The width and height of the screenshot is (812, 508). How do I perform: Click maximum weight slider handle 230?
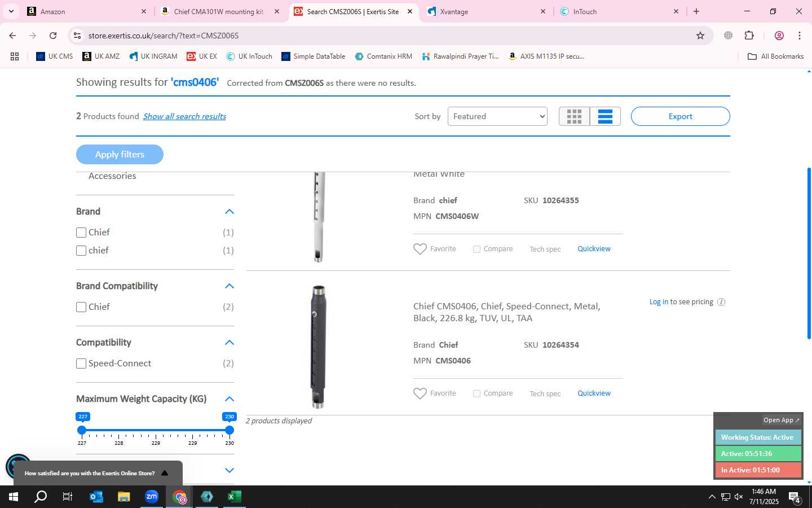[x=230, y=430]
